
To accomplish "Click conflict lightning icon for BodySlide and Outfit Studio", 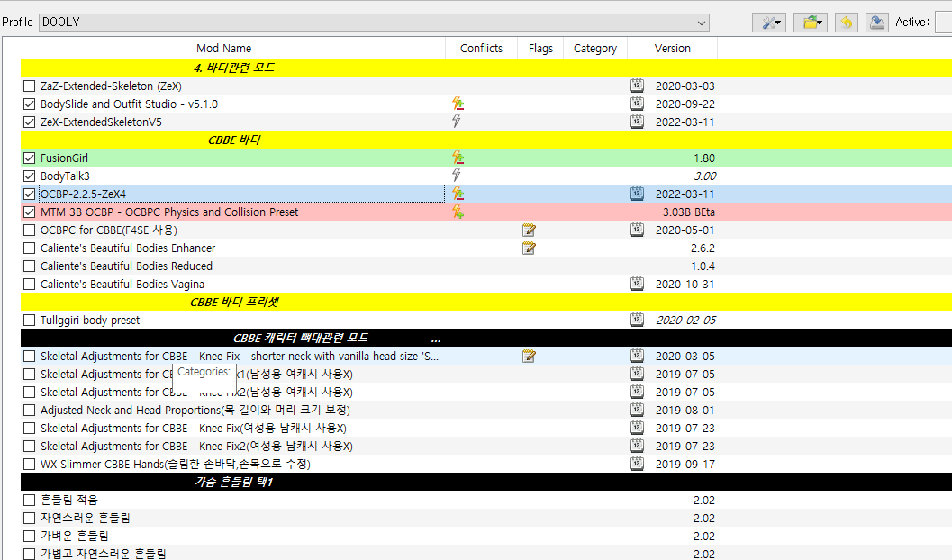I will pos(458,104).
